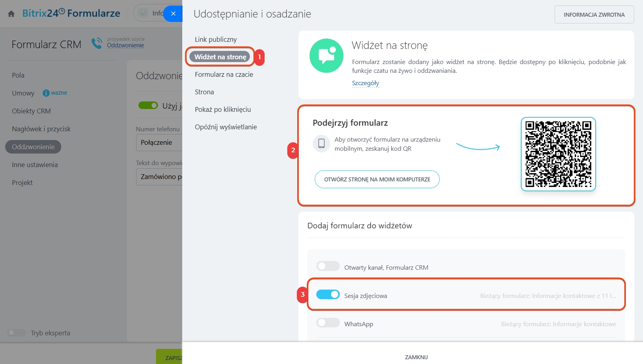643x364 pixels.
Task: Open the 'Połączenie' phone number dropdown
Action: pyautogui.click(x=159, y=142)
